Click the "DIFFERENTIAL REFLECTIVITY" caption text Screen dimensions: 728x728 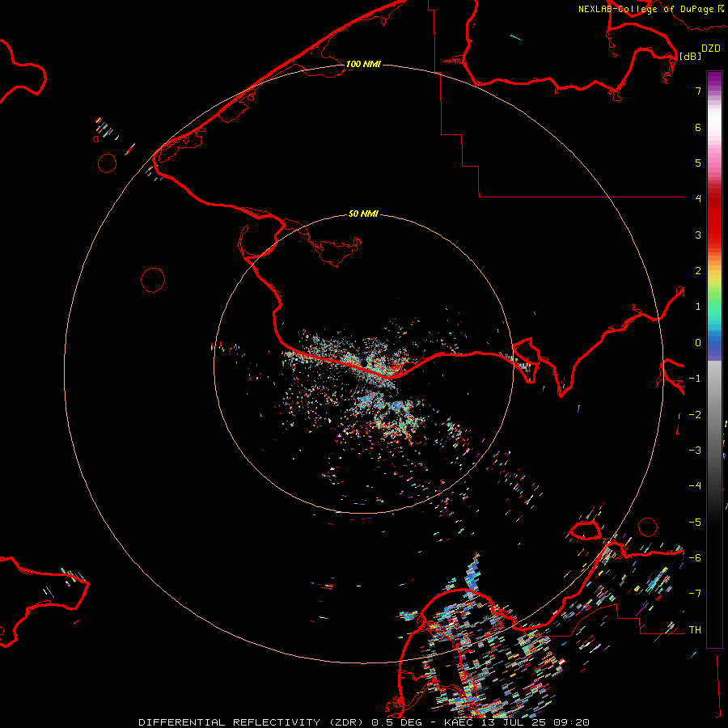pos(230,722)
